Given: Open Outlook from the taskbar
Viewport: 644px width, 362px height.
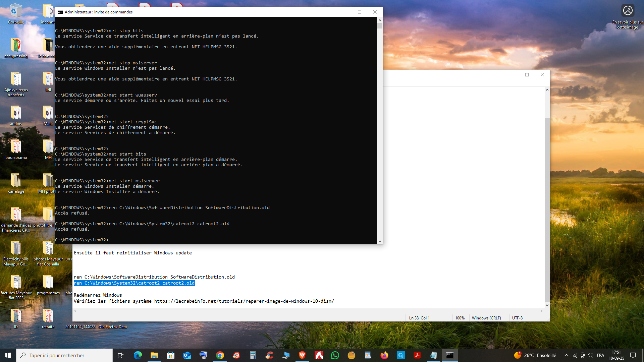Looking at the screenshot, I should (187, 355).
